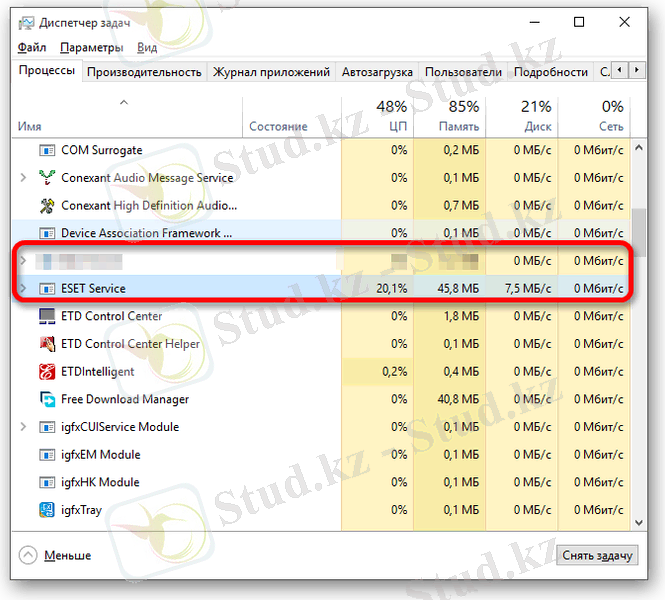Click the Conexant Audio Message Service icon
This screenshot has height=600, width=665.
pyautogui.click(x=47, y=178)
